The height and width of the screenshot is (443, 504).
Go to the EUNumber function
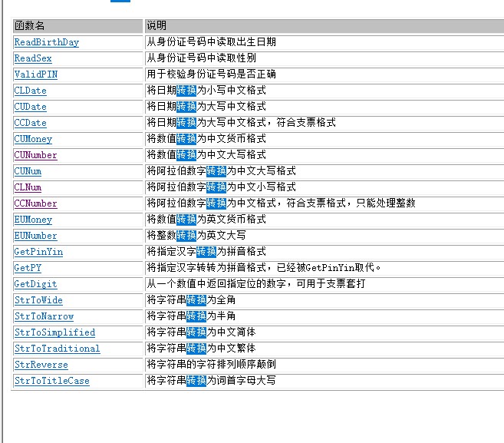pyautogui.click(x=36, y=236)
